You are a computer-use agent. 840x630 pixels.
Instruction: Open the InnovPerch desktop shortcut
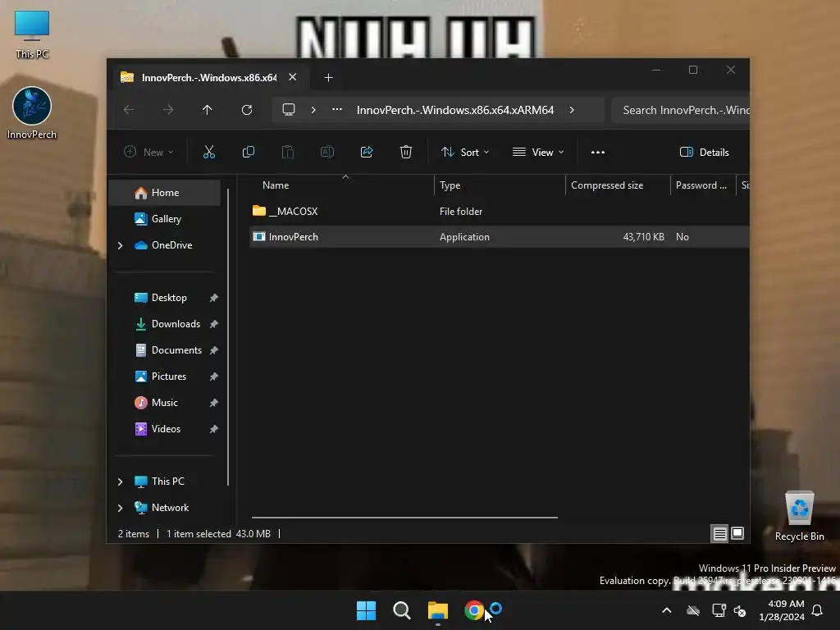click(x=32, y=113)
